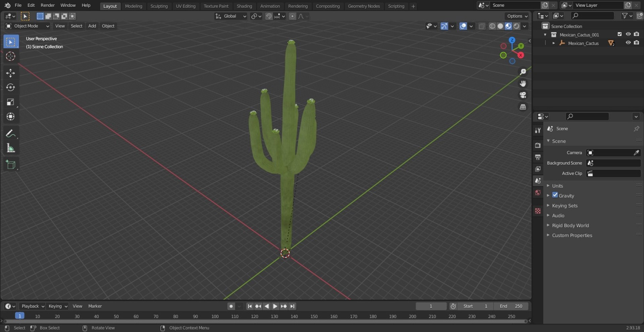Expand the Rigid Body World panel
The image size is (644, 332).
coord(570,225)
